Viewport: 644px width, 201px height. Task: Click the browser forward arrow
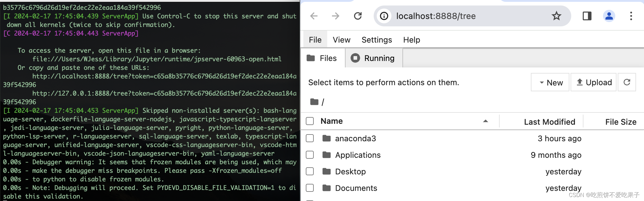click(x=335, y=16)
